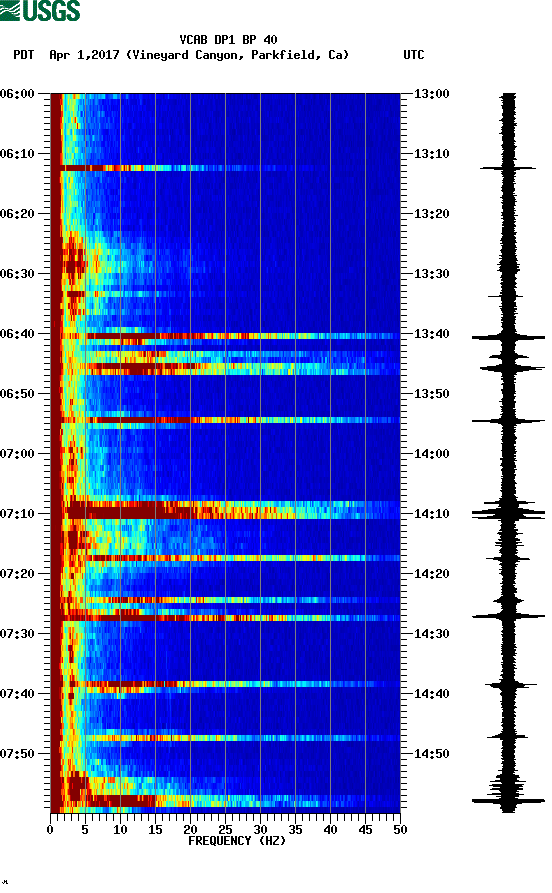
Task: Click the 07:20 PDT time label
Action: (x=17, y=574)
